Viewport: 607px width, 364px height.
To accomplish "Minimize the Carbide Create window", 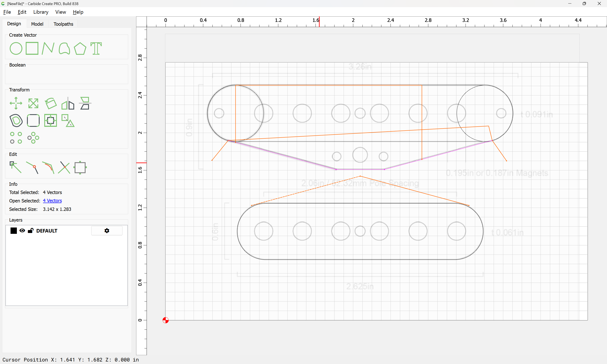I will (570, 4).
